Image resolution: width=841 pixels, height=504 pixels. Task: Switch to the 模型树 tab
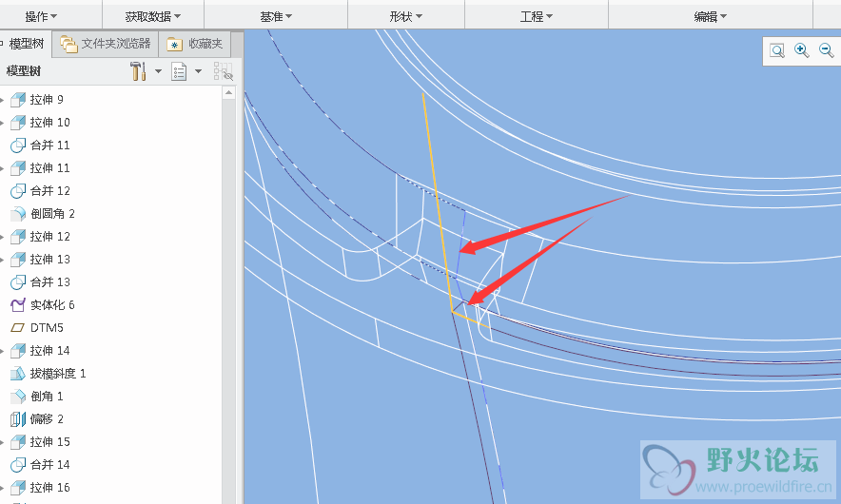pos(25,44)
